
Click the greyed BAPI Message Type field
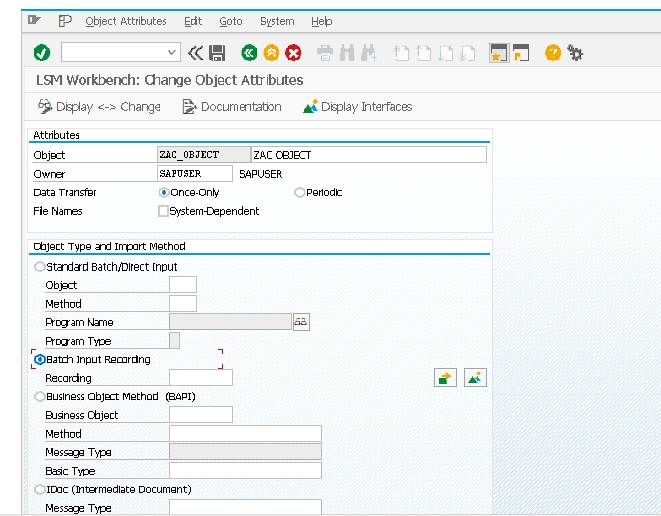coord(245,452)
